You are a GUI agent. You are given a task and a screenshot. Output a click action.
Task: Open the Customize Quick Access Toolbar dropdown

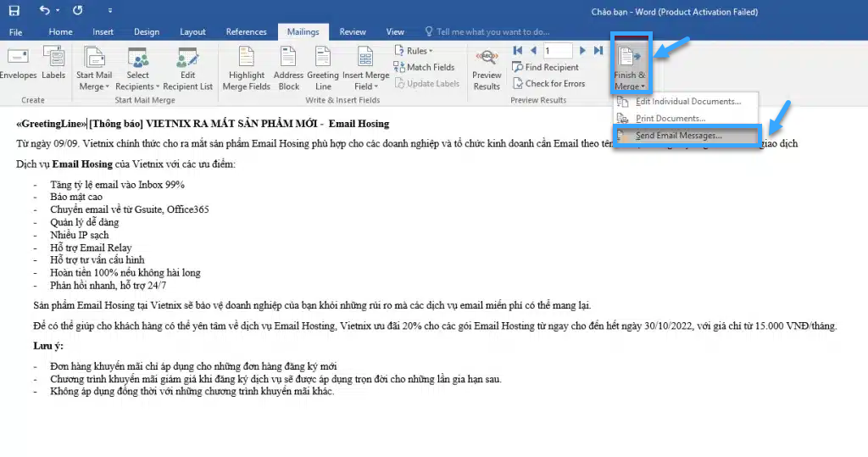(109, 10)
